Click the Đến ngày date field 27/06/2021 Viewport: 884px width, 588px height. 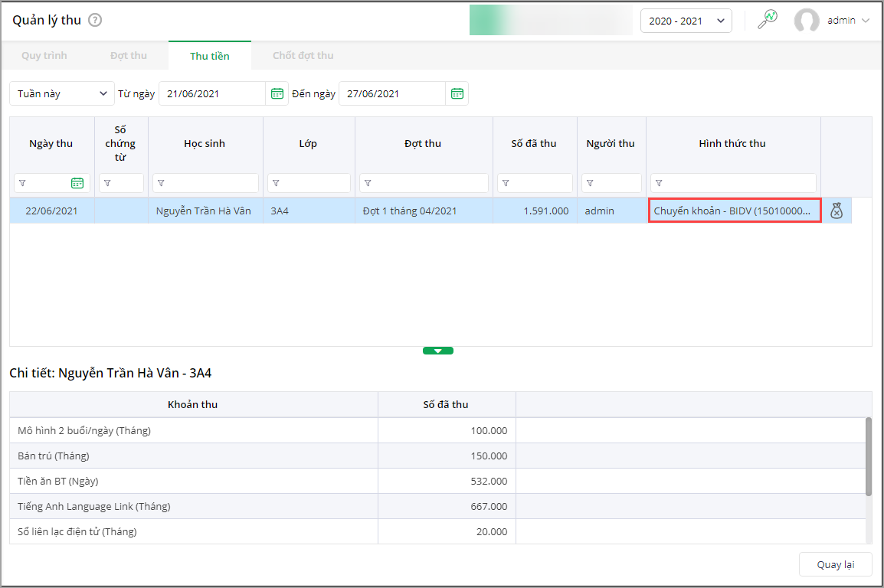tap(391, 93)
